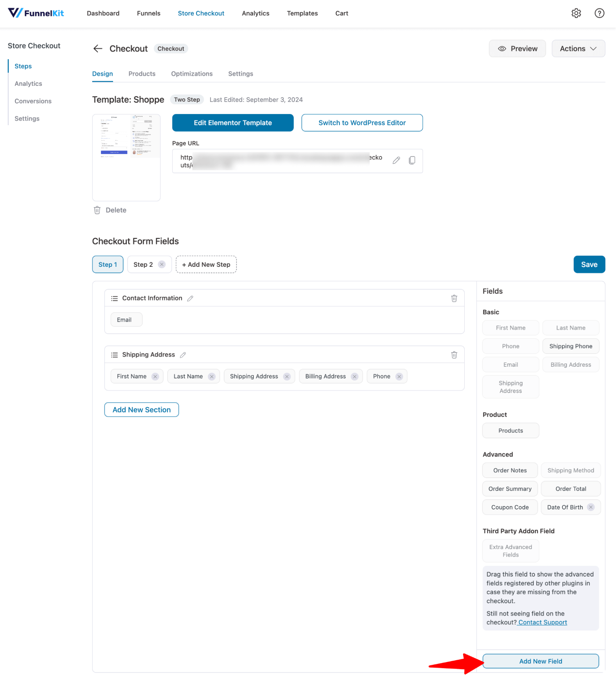
Task: Click the Checkout type badge
Action: coord(171,49)
